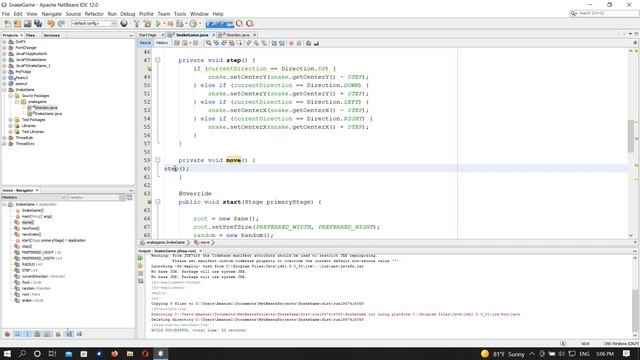Click the globe browser icon in toolbar
The width and height of the screenshot is (640, 360).
coord(124,24)
